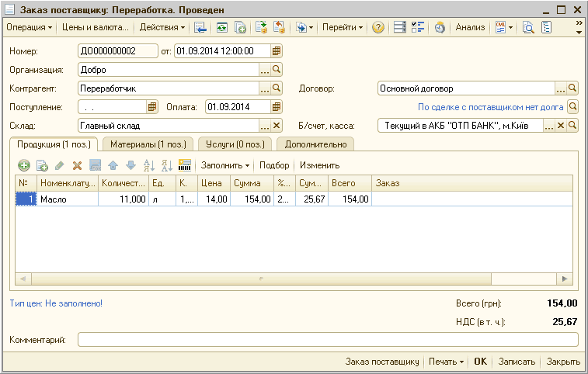Clear the Б/счет, касса field with X
Viewport: 588px width, 374px height.
coord(561,126)
